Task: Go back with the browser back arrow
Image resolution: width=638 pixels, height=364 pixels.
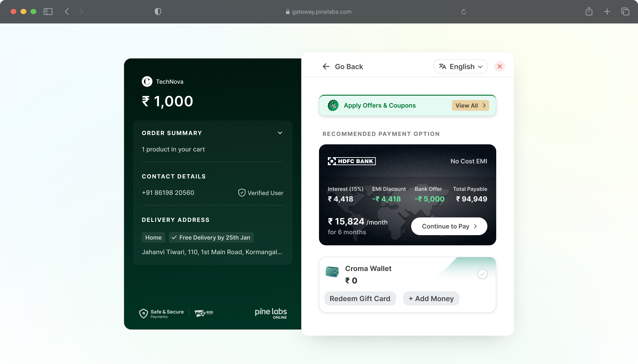Action: point(67,12)
